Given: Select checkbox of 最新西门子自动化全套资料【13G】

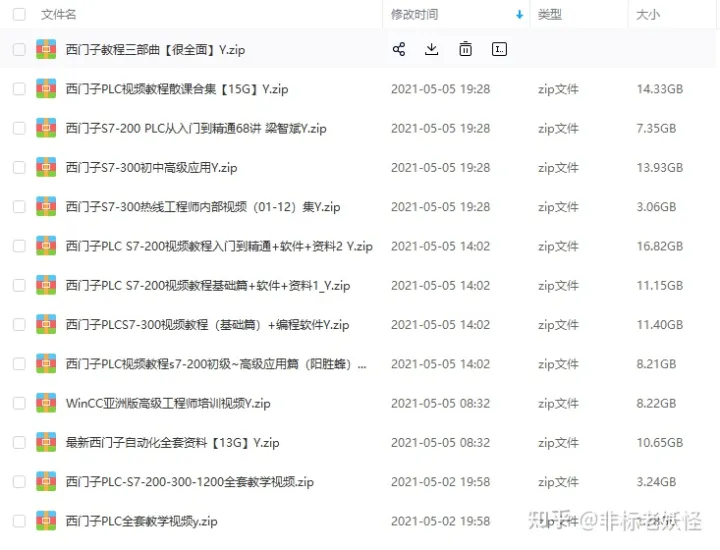Looking at the screenshot, I should 19,443.
